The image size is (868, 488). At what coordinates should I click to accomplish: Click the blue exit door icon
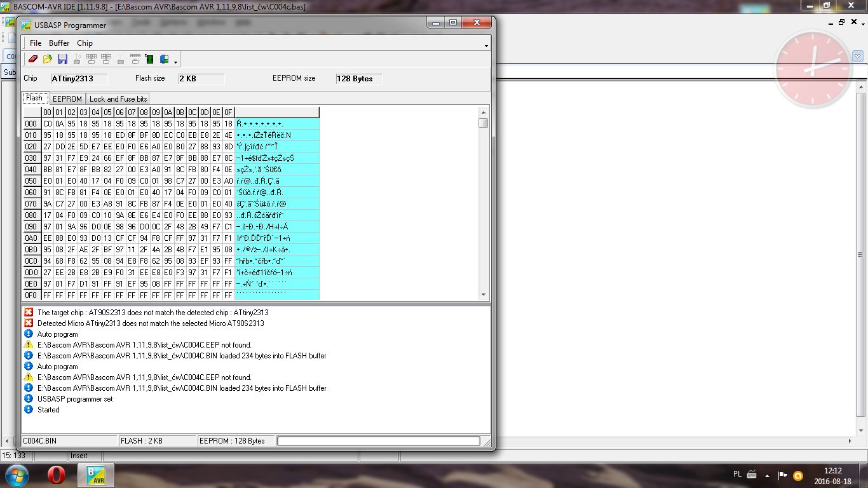pyautogui.click(x=164, y=59)
